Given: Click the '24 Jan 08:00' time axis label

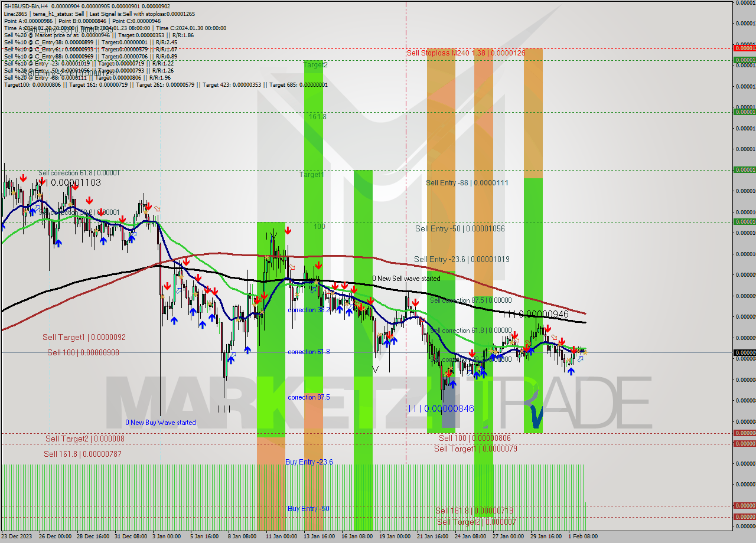Looking at the screenshot, I should pos(470,537).
